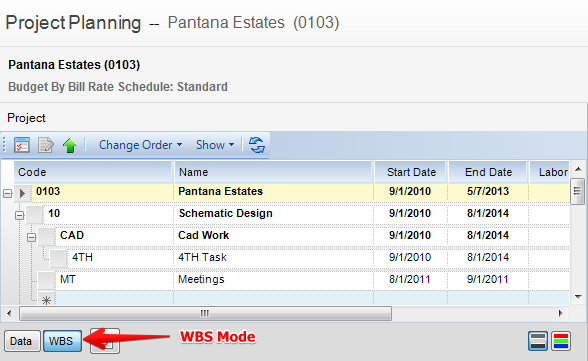Viewport: 588px width, 361px height.
Task: Click the 5/7/2013 end date cell
Action: pos(488,192)
